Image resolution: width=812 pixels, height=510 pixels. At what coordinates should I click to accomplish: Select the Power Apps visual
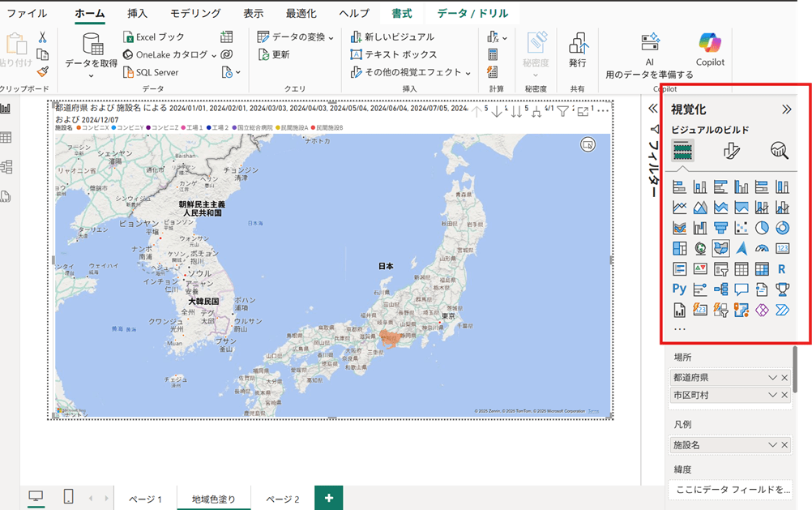762,310
